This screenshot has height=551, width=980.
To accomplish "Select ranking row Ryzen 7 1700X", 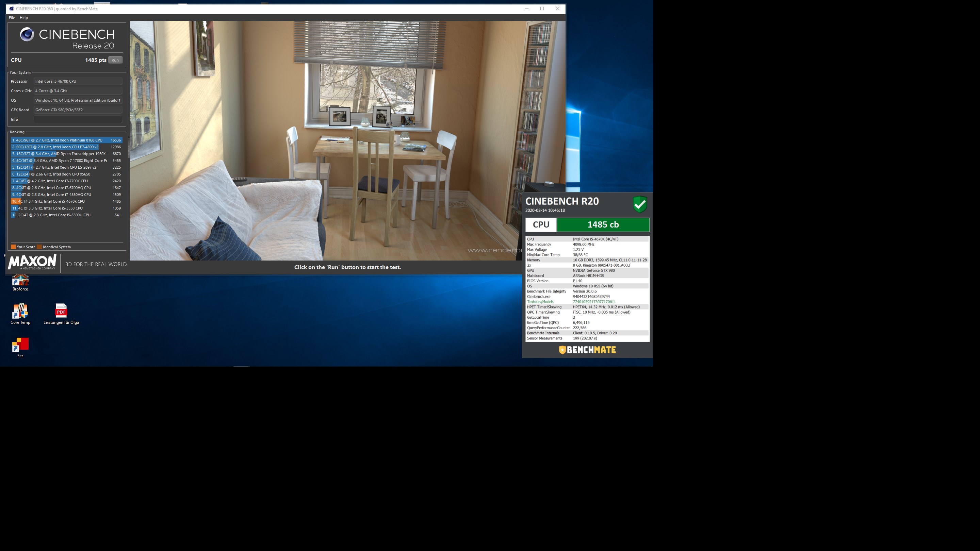I will pos(67,161).
